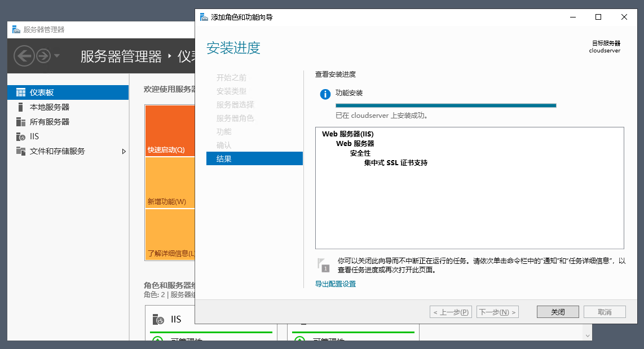Click the IIS tile heading text

(x=176, y=319)
